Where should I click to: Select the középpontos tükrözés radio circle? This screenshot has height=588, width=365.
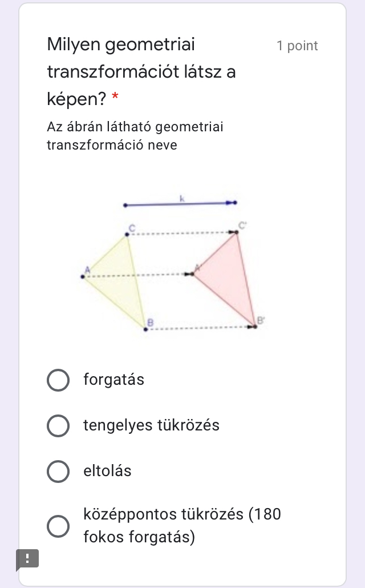tap(58, 526)
